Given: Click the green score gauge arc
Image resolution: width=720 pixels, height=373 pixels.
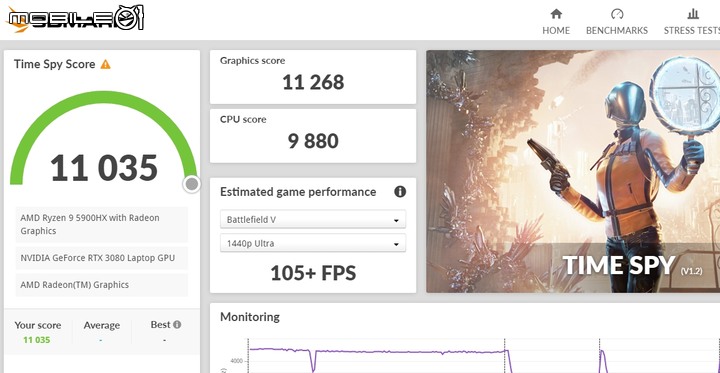Looking at the screenshot, I should 104,98.
